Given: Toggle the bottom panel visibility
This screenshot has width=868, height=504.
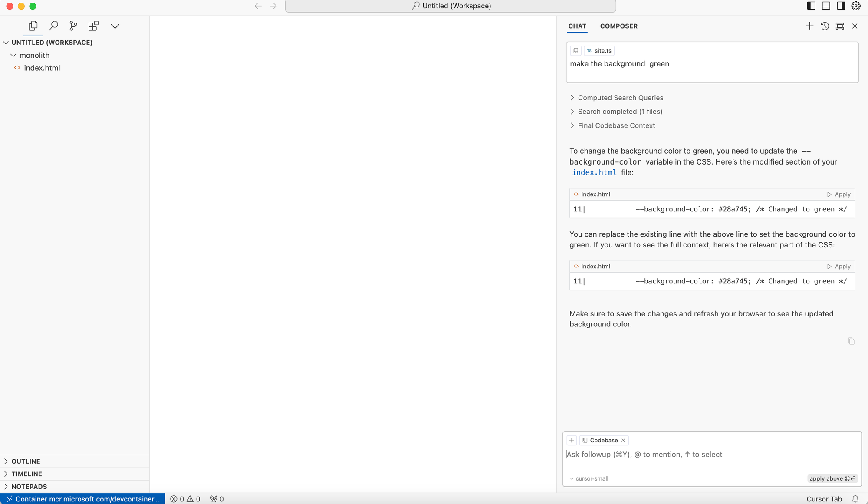Looking at the screenshot, I should [x=825, y=6].
